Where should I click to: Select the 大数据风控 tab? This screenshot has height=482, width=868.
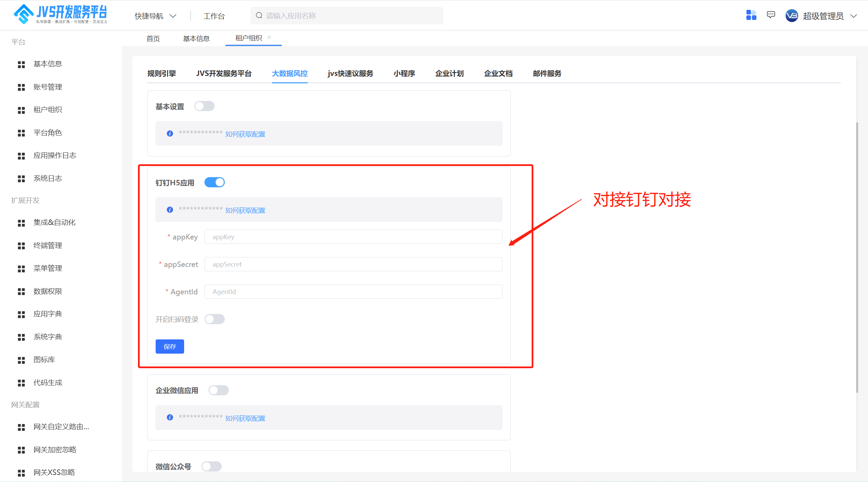coord(290,74)
